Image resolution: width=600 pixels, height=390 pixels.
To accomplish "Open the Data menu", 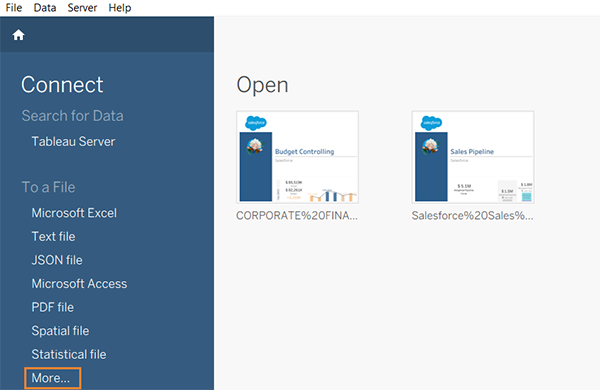I will [45, 8].
